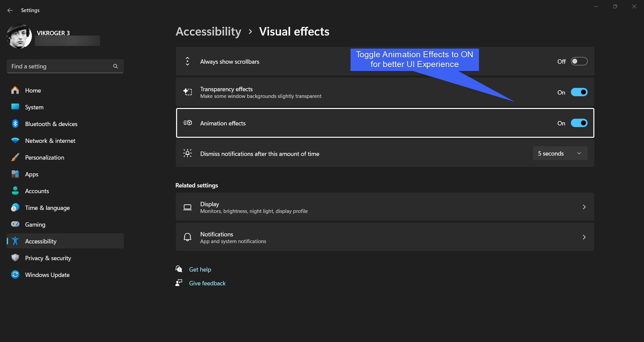Turn on Always show scrollbars toggle
The image size is (644, 342).
pos(579,61)
